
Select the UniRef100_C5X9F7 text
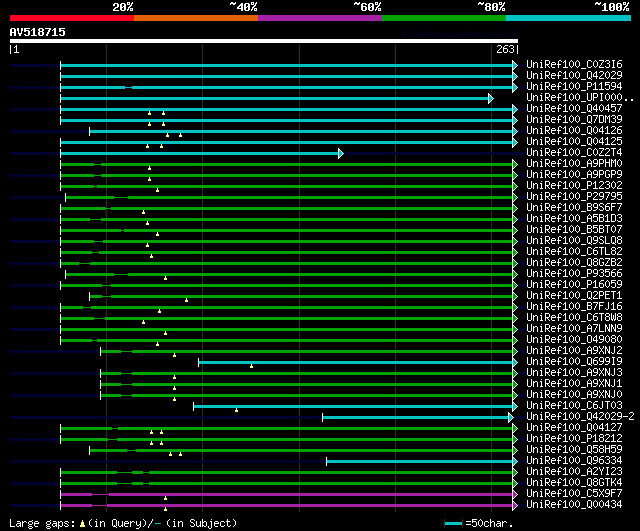pos(574,494)
